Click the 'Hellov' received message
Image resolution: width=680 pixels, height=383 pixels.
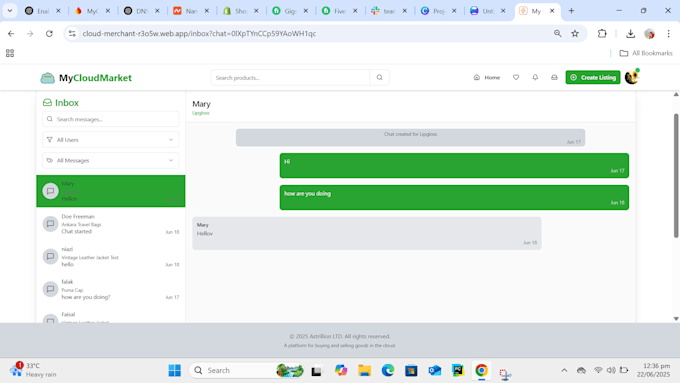tap(367, 233)
